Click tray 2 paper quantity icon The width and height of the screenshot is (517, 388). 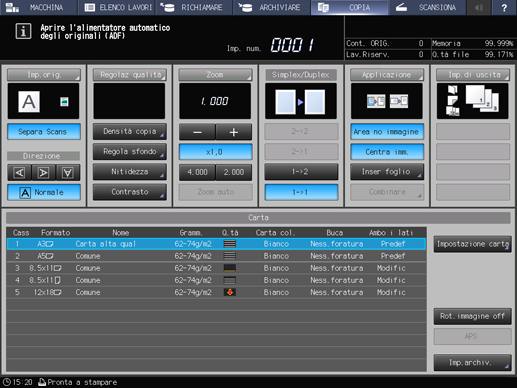230,256
